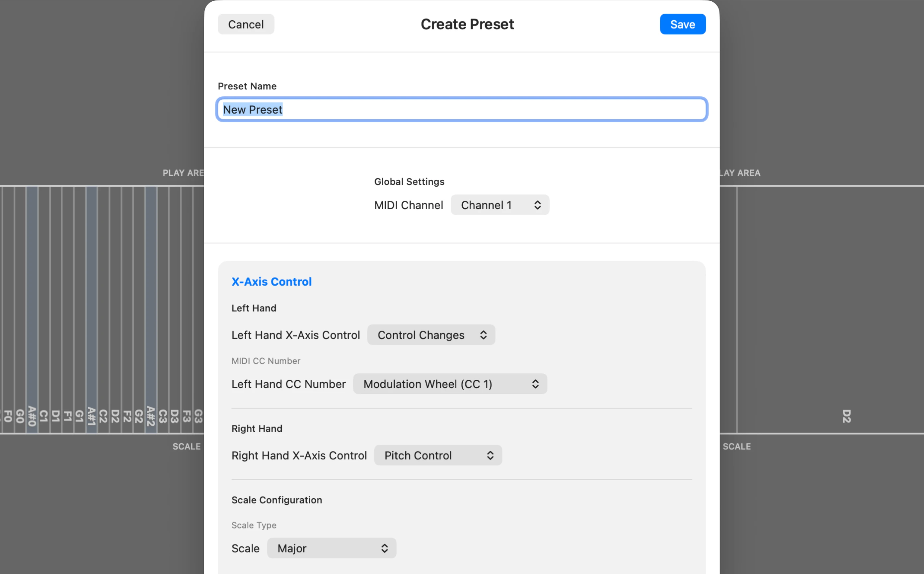Click the Preset Name label

point(247,86)
